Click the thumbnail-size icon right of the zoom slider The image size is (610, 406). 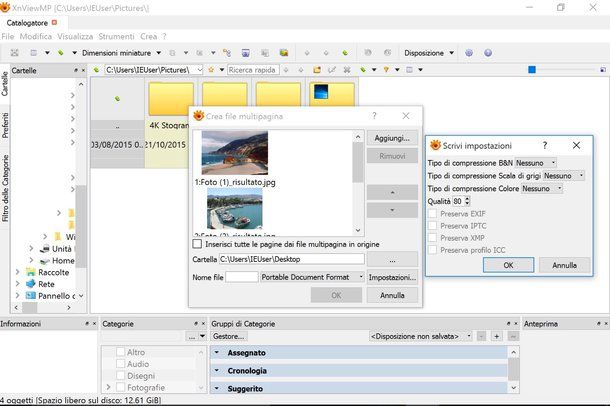pyautogui.click(x=603, y=70)
